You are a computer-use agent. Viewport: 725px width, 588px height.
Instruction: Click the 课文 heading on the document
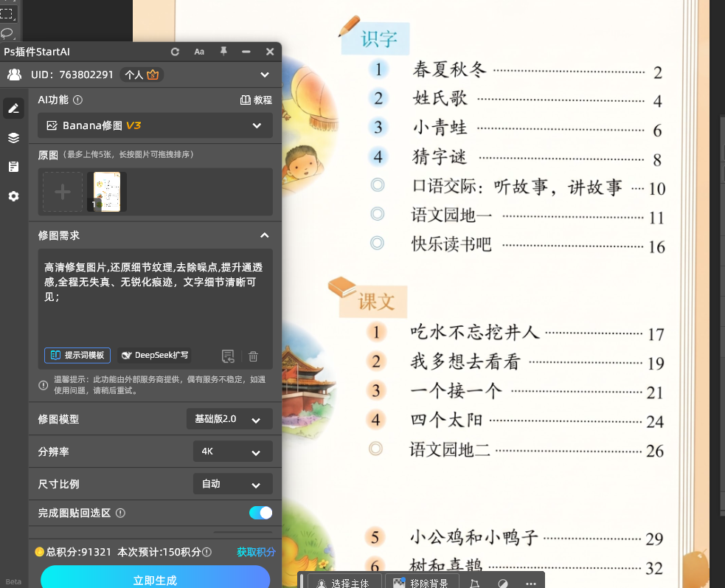tap(376, 302)
